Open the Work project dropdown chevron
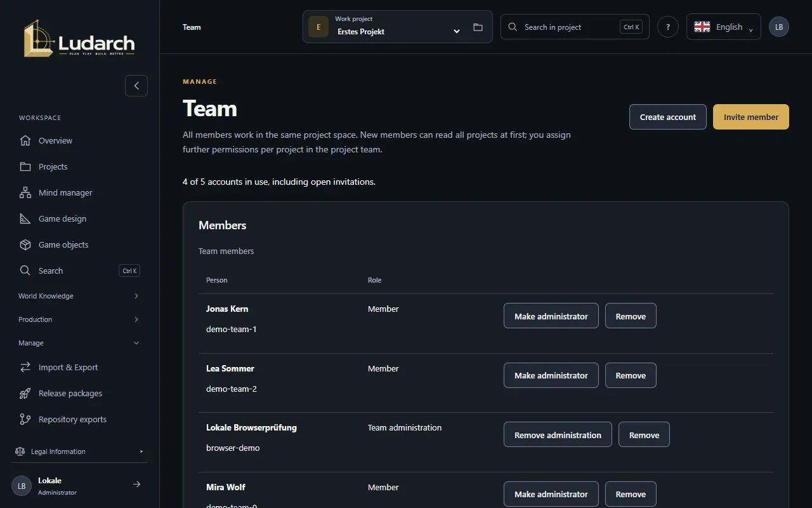Screen dimensions: 812x508 [x=456, y=31]
